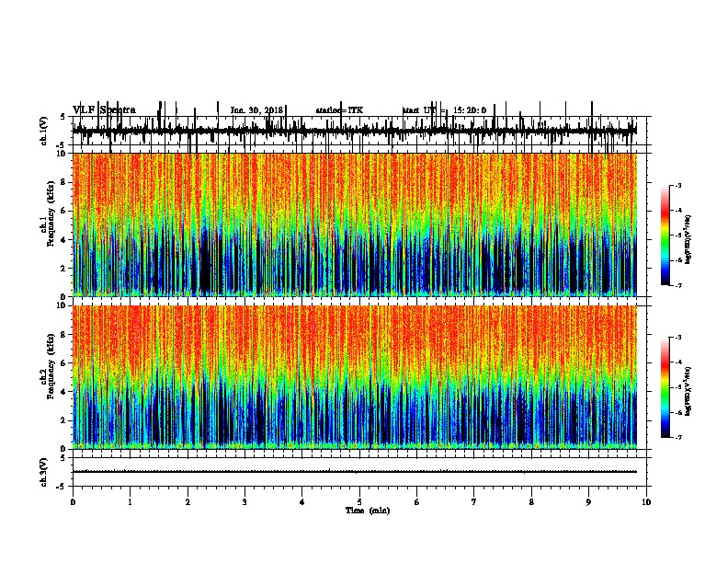This screenshot has width=728, height=563.
Task: Click the "-5" tick on the ch.3(V) axis
Action: click(62, 487)
